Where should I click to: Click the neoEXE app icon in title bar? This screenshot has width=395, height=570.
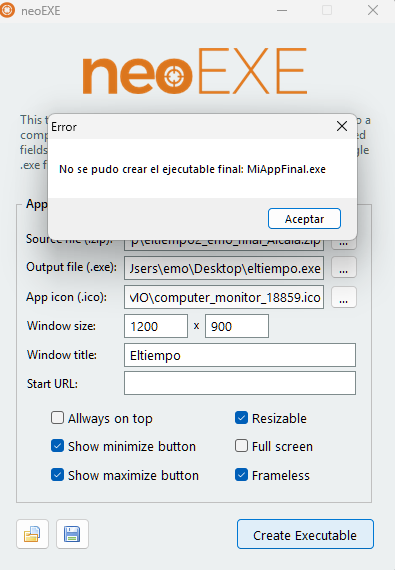7,10
